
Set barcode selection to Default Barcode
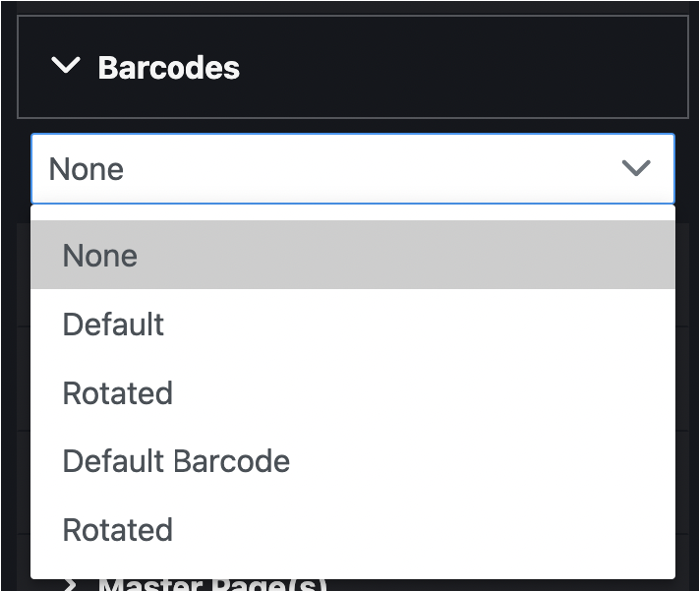(175, 461)
